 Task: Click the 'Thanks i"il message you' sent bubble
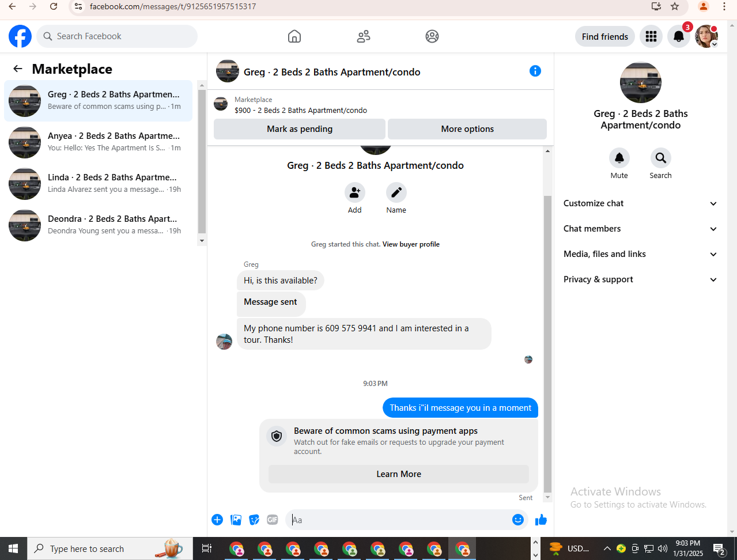[x=460, y=408]
